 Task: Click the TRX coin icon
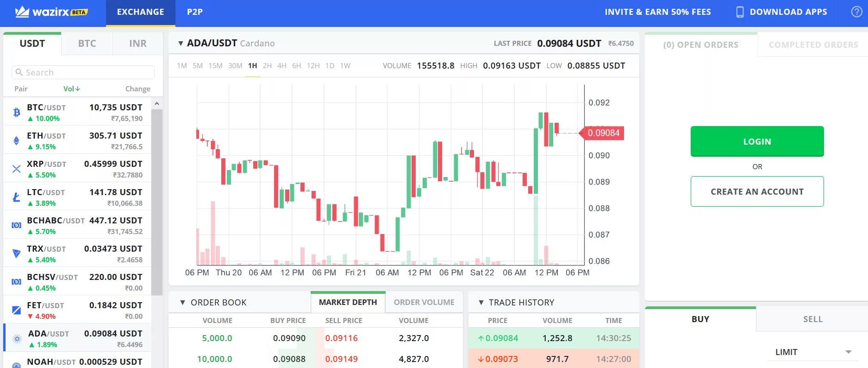(x=17, y=254)
